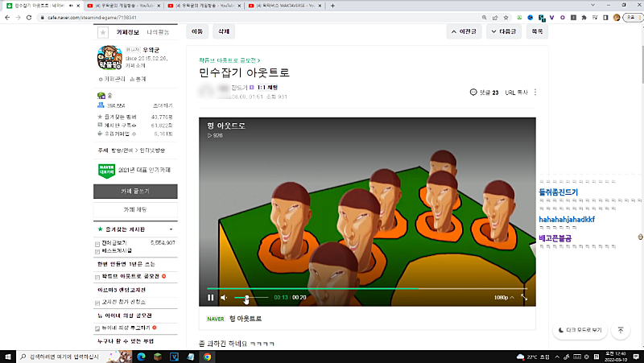644x363 pixels.
Task: Seek along the video progress bar
Action: (367, 289)
